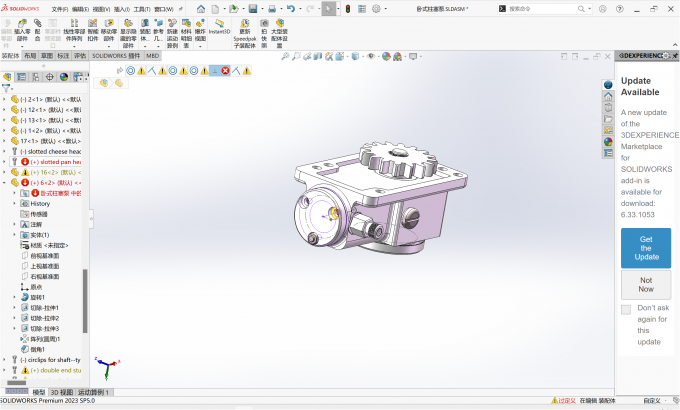Click the Smart Fasteners (智能扣件) icon
The height and width of the screenshot is (410, 680).
point(93,30)
